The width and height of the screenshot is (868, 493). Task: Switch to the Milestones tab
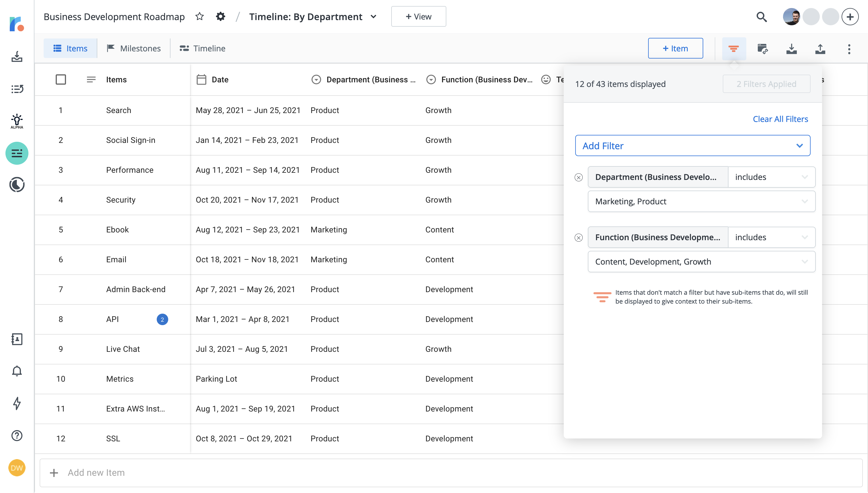pyautogui.click(x=134, y=48)
